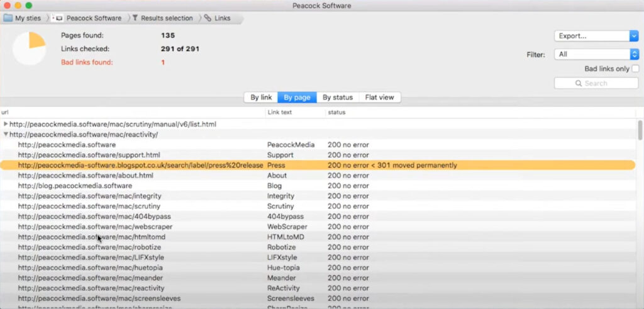Select the mac/screensleeves url row
Image resolution: width=644 pixels, height=309 pixels.
[x=318, y=299]
